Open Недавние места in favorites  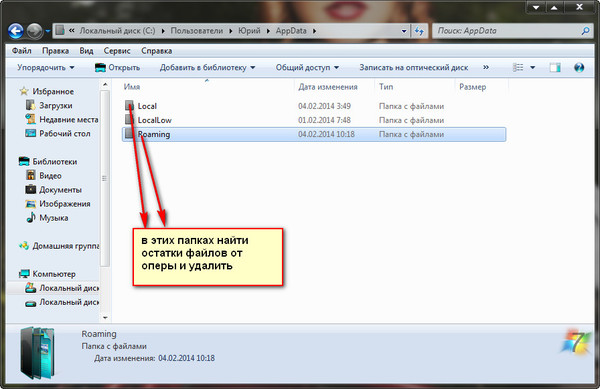click(69, 120)
